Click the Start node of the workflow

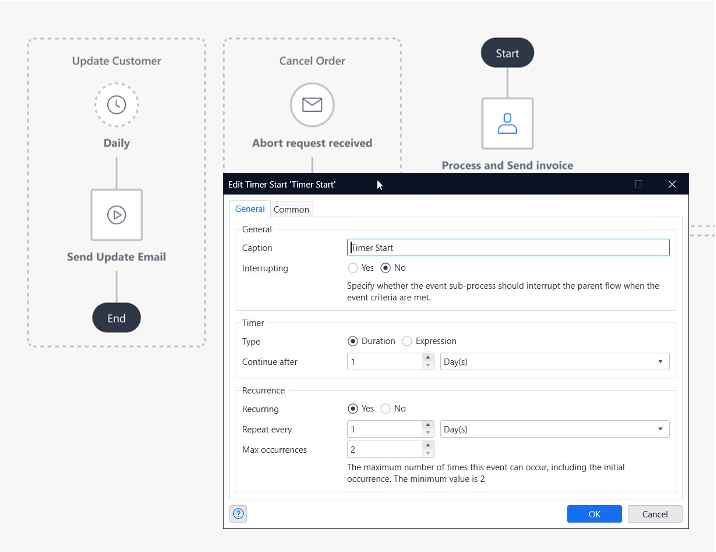pyautogui.click(x=507, y=53)
